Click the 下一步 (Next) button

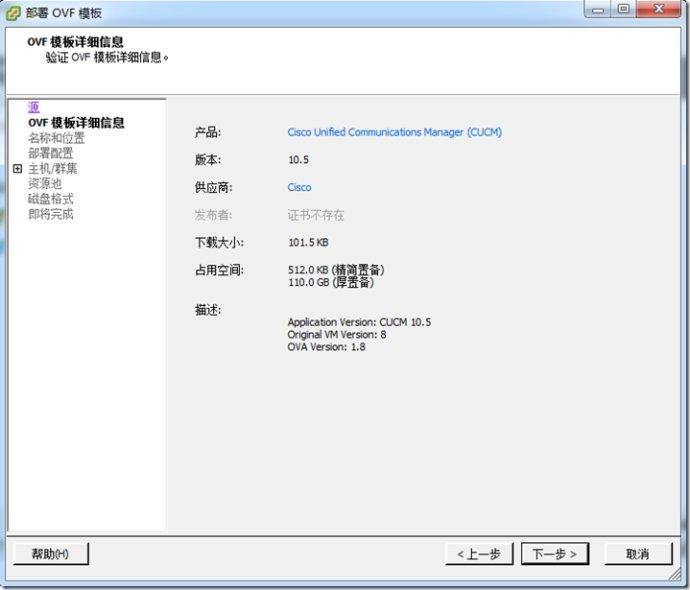(554, 553)
